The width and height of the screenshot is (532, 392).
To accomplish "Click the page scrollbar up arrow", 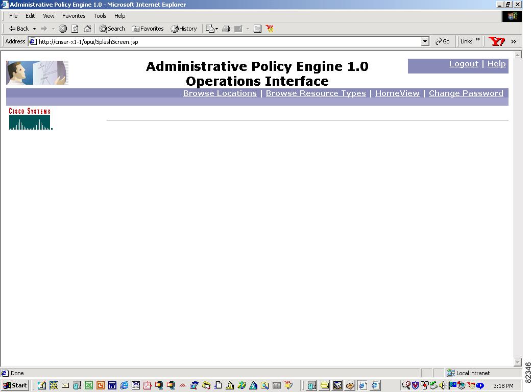I will (x=518, y=55).
